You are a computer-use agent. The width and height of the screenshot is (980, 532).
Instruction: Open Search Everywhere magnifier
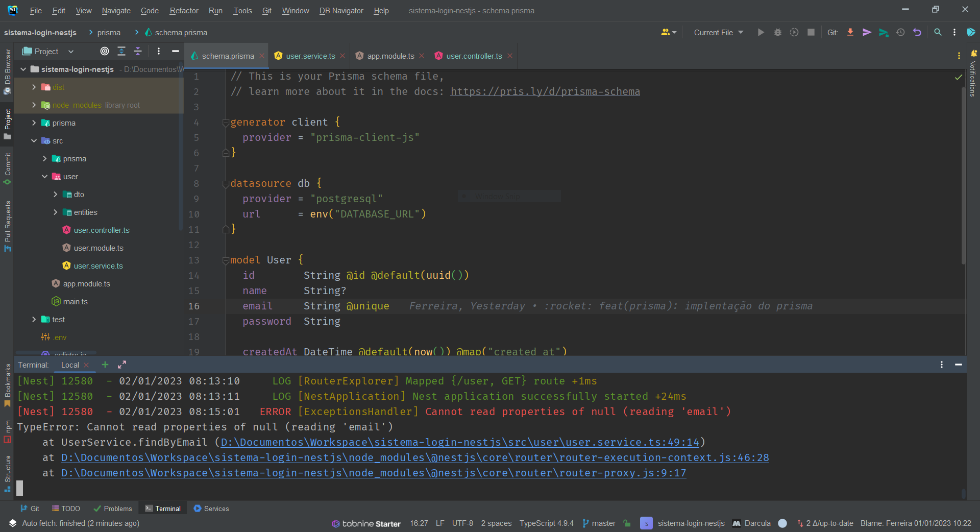(938, 32)
